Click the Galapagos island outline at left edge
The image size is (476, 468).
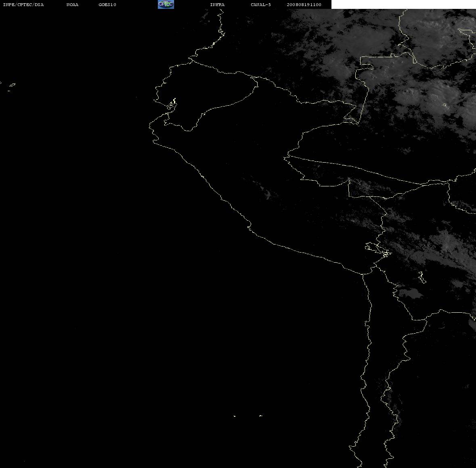point(12,85)
